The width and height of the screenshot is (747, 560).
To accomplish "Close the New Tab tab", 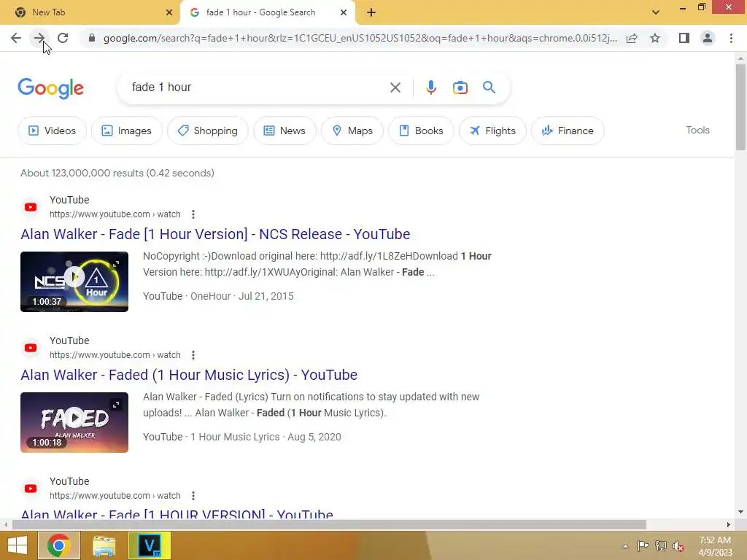I will click(169, 12).
